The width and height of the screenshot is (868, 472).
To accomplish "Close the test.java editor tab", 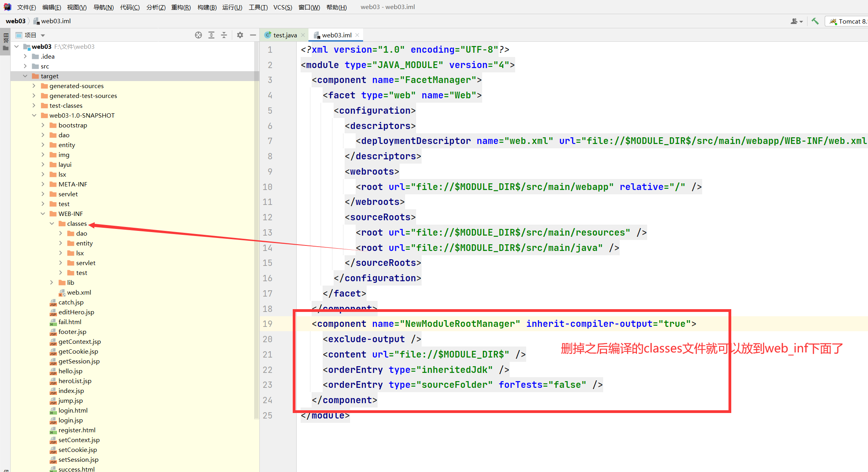I will [303, 35].
